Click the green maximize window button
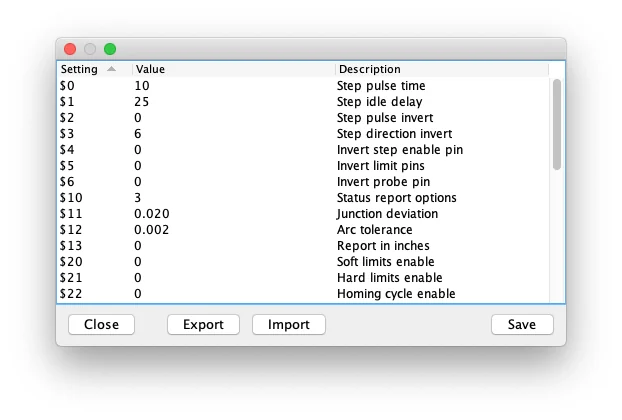The height and width of the screenshot is (420, 622). 110,49
